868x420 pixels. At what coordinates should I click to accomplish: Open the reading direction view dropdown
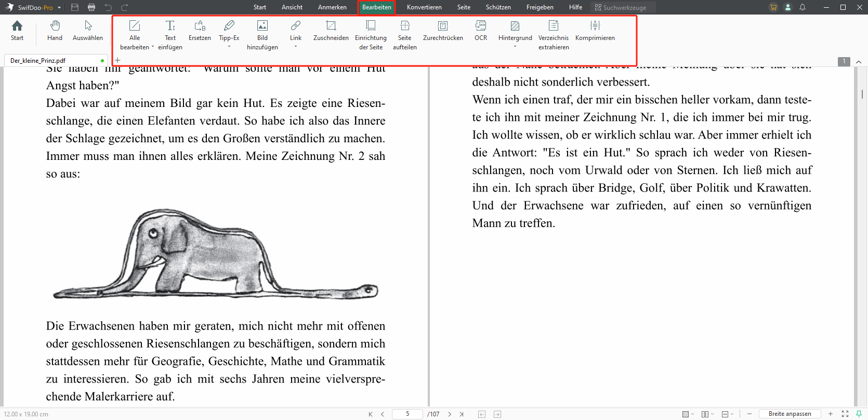(728, 414)
